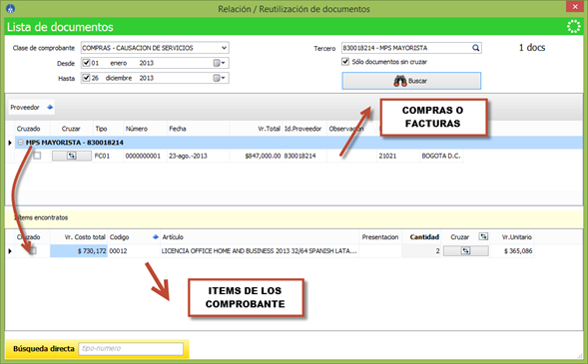Screen dimensions: 588x364
Task: Click the $847,000.00 total value
Action: tap(263, 156)
